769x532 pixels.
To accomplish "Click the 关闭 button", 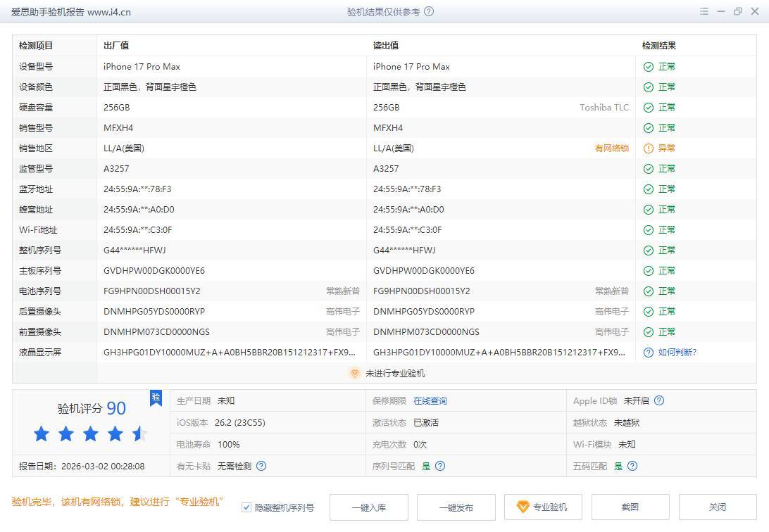I will (717, 507).
